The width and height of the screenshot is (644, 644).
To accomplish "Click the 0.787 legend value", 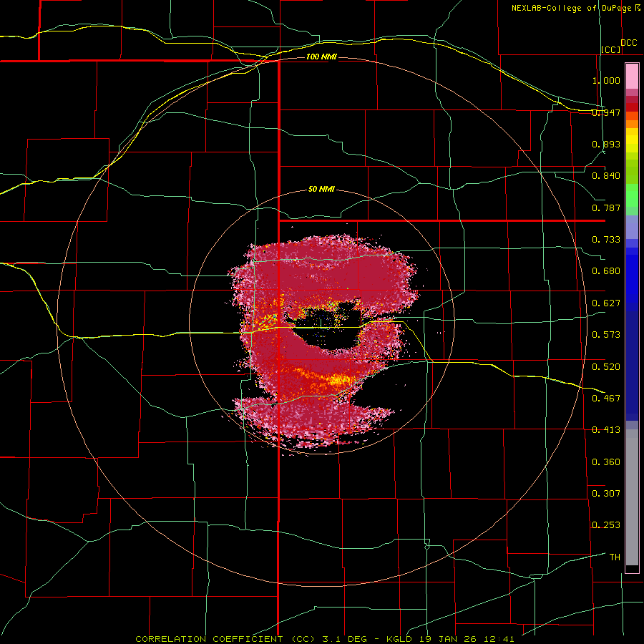I will pyautogui.click(x=606, y=208).
